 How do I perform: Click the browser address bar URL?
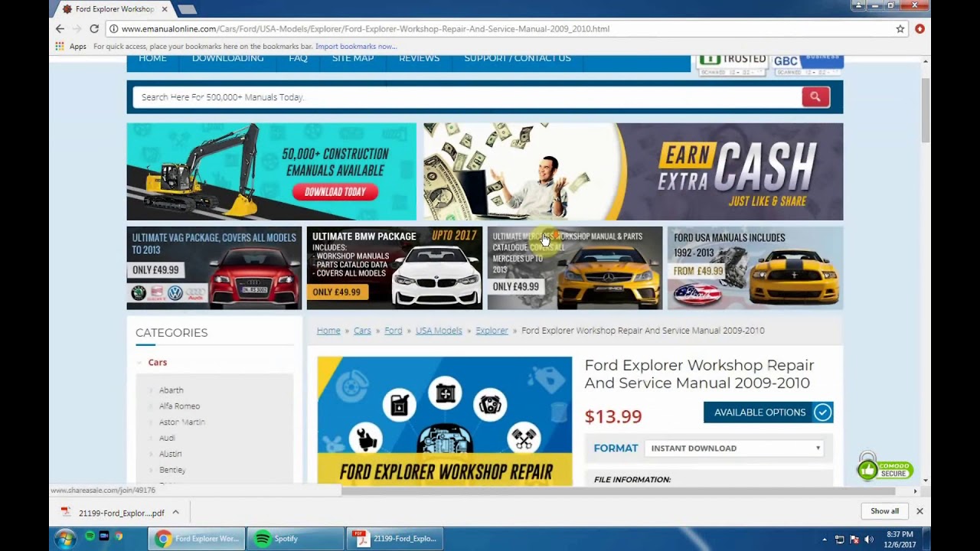click(365, 29)
